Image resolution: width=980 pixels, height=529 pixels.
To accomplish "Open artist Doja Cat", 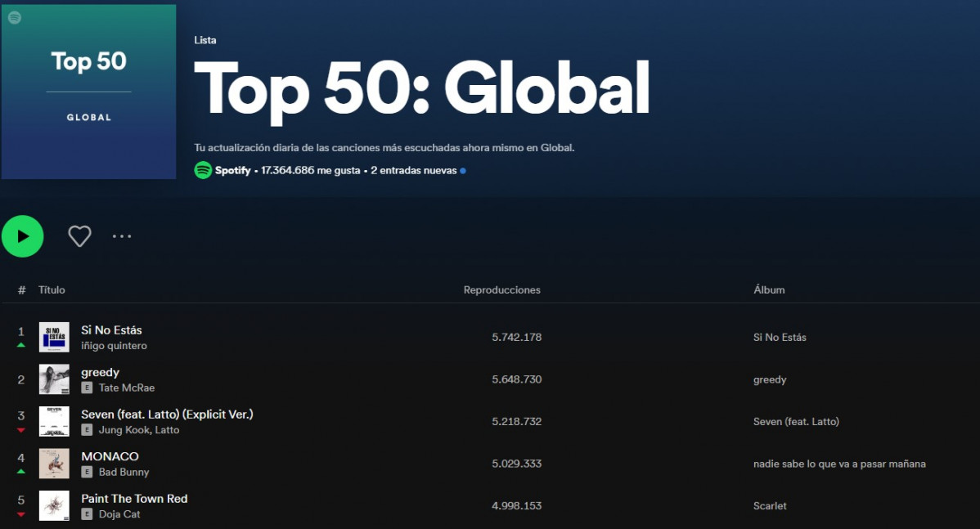I will click(119, 514).
